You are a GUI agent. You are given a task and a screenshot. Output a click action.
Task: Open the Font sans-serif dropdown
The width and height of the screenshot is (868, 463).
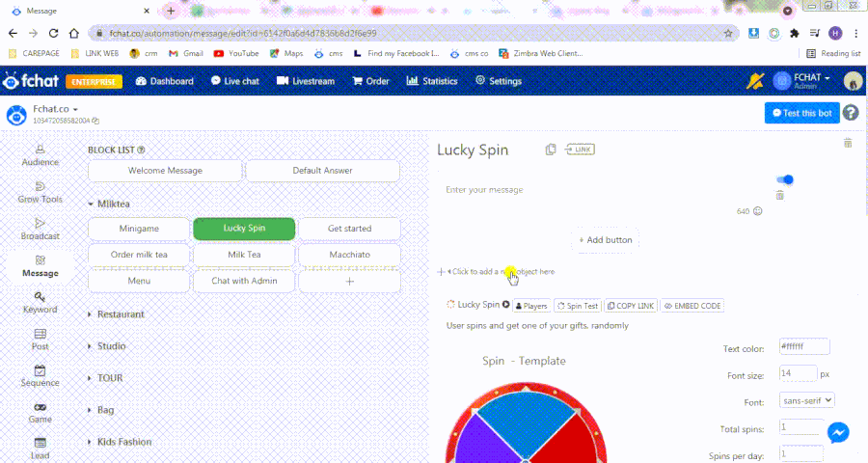[806, 400]
